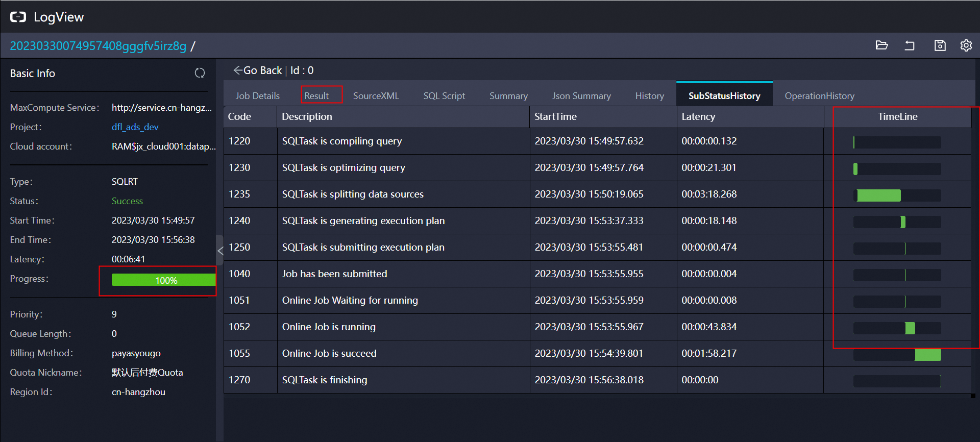Viewport: 980px width, 442px height.
Task: Click the SQLRT type value
Action: coord(125,182)
